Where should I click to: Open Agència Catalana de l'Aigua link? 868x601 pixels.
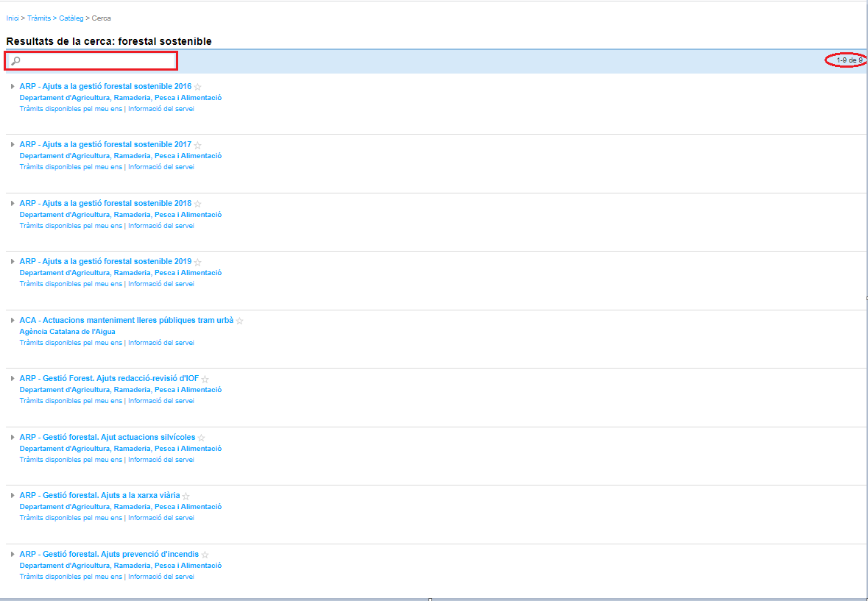[67, 331]
